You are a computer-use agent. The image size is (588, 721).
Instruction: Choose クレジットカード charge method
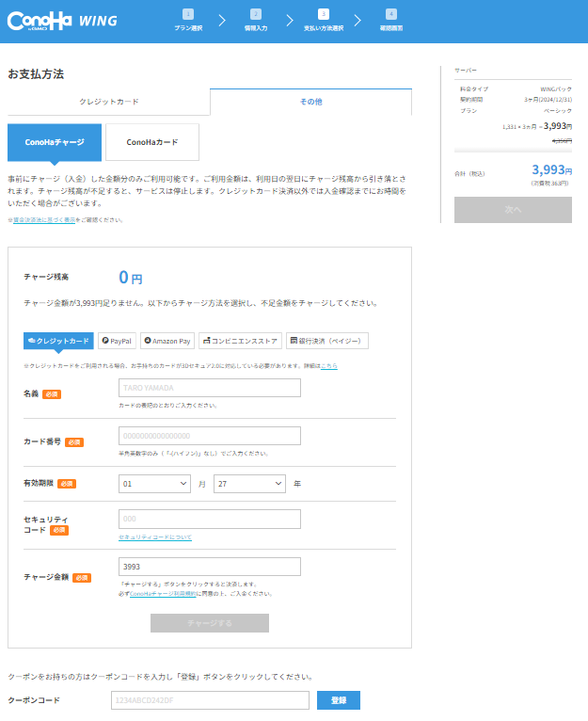pyautogui.click(x=58, y=341)
